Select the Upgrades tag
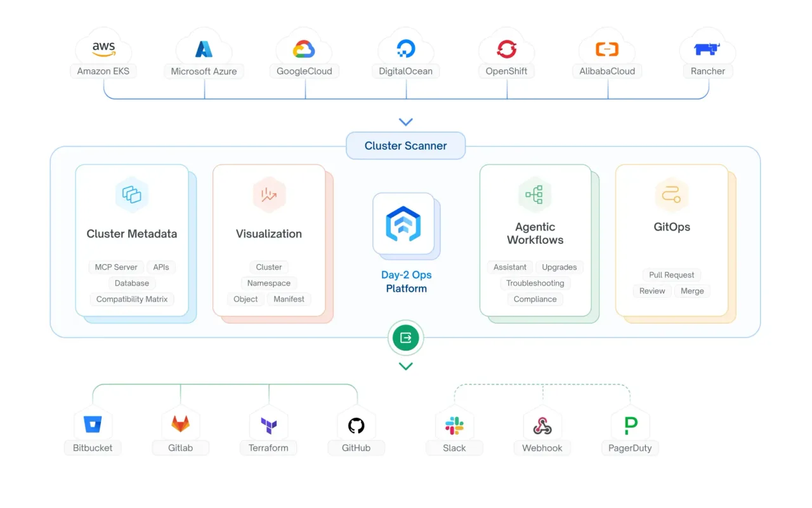812x508 pixels. (560, 267)
